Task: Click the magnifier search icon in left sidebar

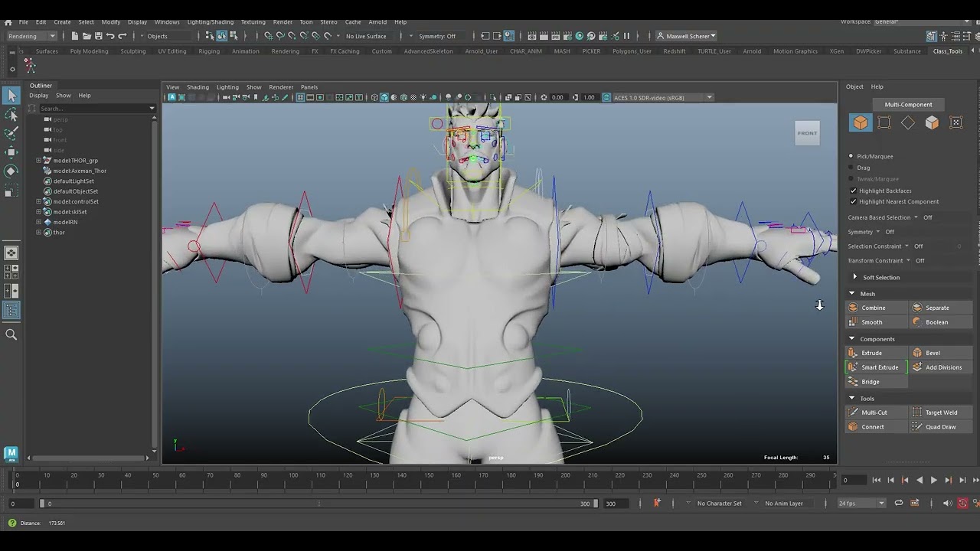Action: [x=11, y=334]
